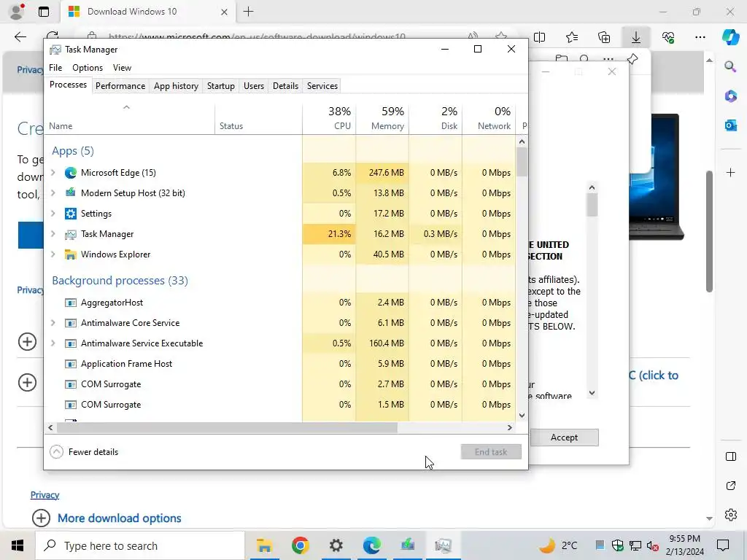This screenshot has width=747, height=560.
Task: Add sidebar app with plus icon
Action: [x=730, y=172]
